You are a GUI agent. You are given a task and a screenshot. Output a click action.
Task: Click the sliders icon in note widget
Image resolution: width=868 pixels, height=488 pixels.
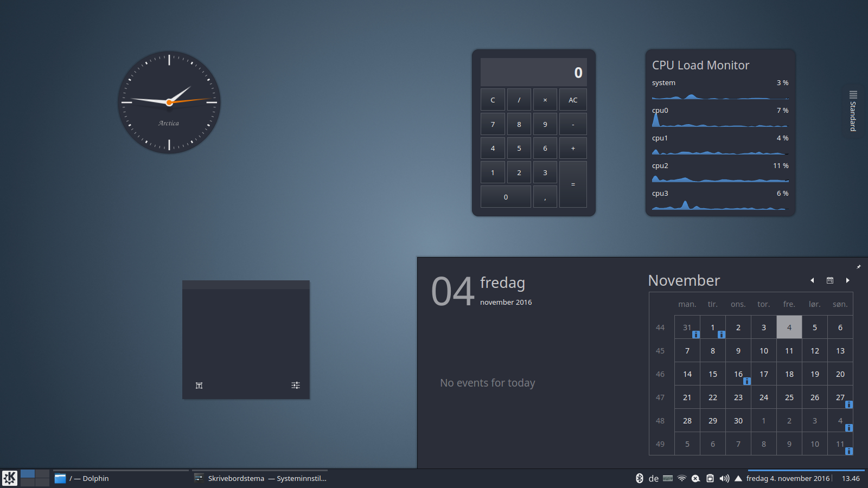pos(296,386)
